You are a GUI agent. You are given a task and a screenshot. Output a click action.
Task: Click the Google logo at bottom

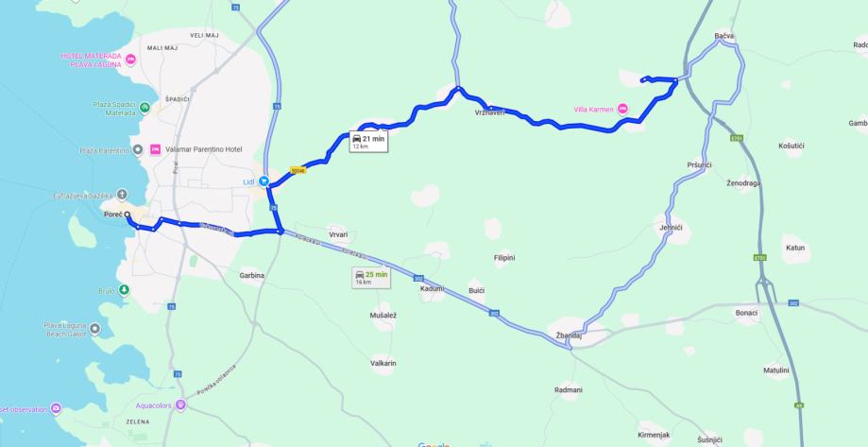click(x=434, y=444)
